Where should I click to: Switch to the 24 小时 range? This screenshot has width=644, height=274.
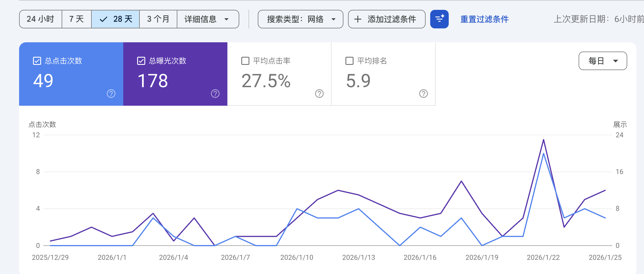[41, 19]
